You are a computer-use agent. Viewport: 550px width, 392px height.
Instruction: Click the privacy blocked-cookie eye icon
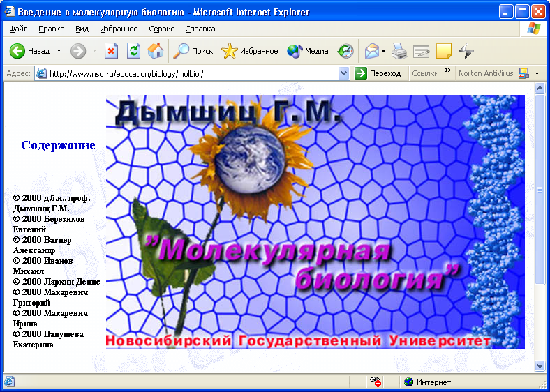[x=376, y=382]
